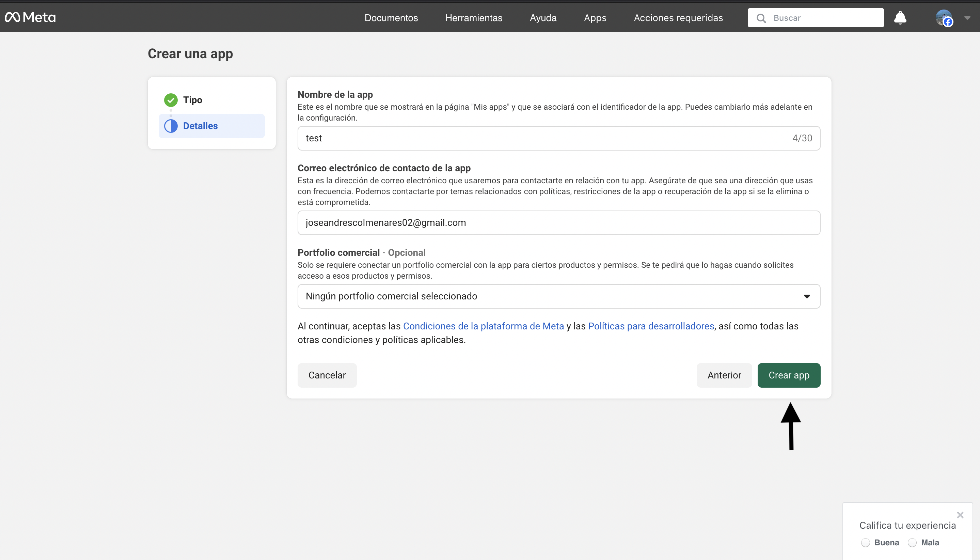Click the half-filled Detalles step icon

tap(171, 126)
